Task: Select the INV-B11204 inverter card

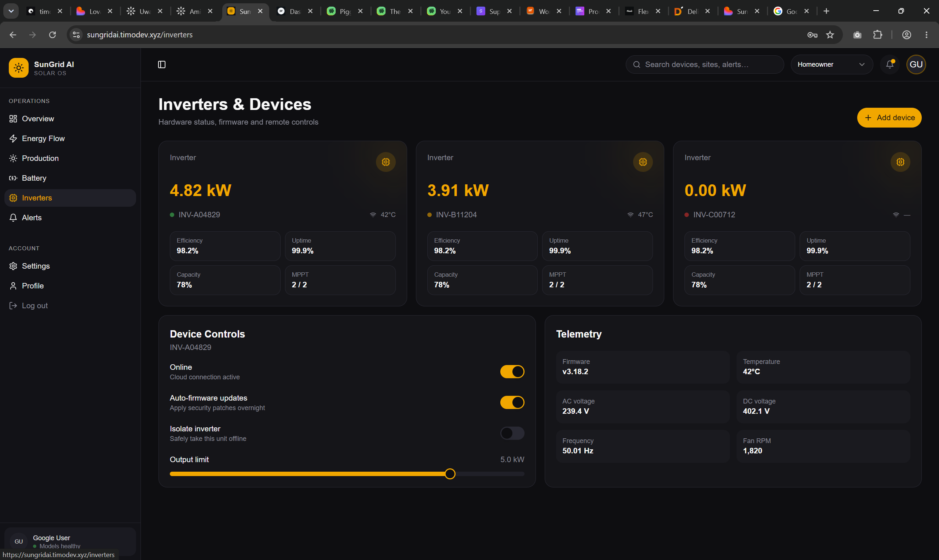Action: coord(540,224)
